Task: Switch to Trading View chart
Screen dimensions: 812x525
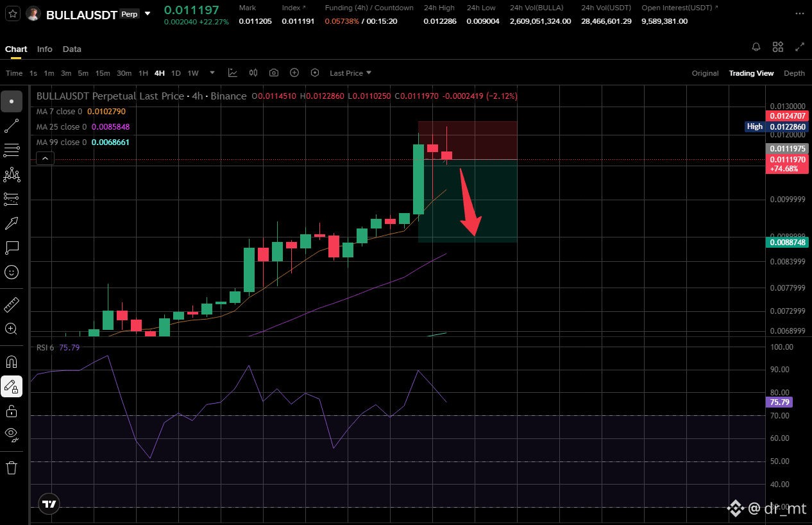Action: pos(751,73)
